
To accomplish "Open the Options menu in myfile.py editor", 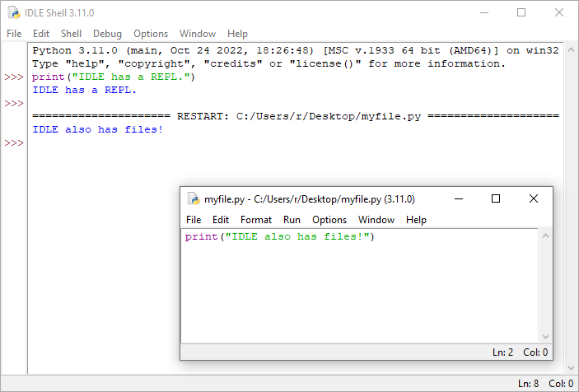I will tap(329, 220).
